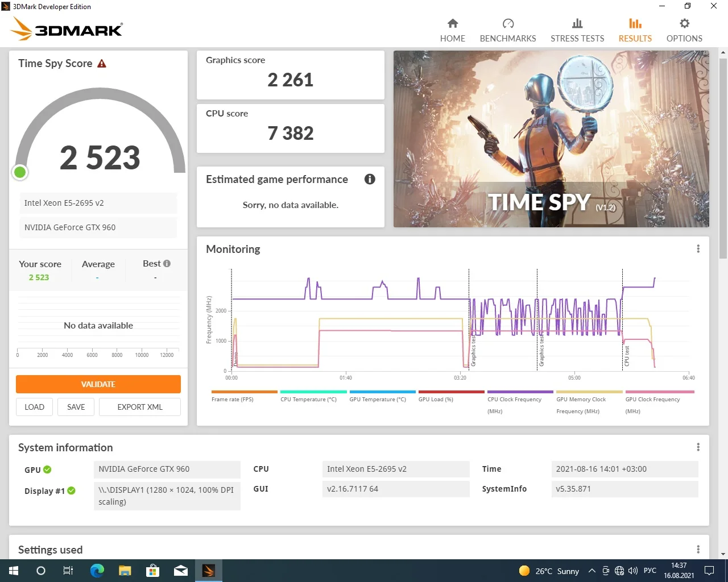
Task: Click the vertical scrollbar thumb
Action: (723, 159)
